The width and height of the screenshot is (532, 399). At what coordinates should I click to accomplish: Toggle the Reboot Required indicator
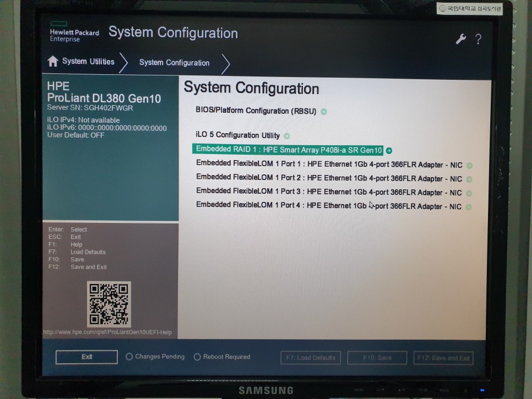[197, 357]
